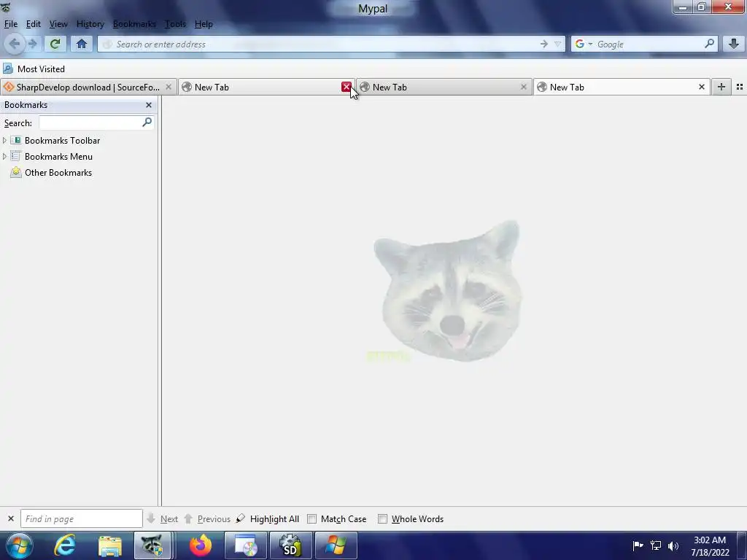Expand the Bookmarks Toolbar folder
This screenshot has width=747, height=560.
click(x=5, y=141)
